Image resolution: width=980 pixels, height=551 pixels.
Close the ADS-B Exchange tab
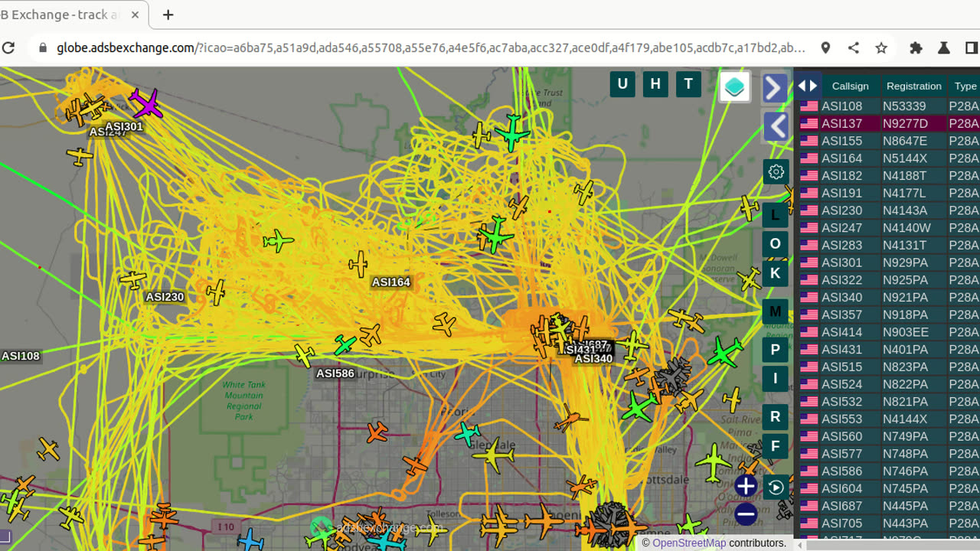pos(136,15)
